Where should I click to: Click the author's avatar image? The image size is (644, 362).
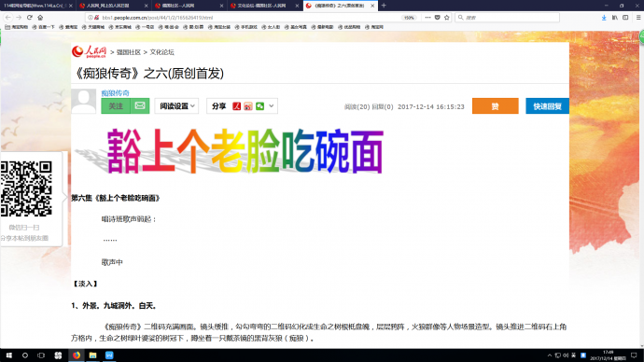click(x=83, y=101)
